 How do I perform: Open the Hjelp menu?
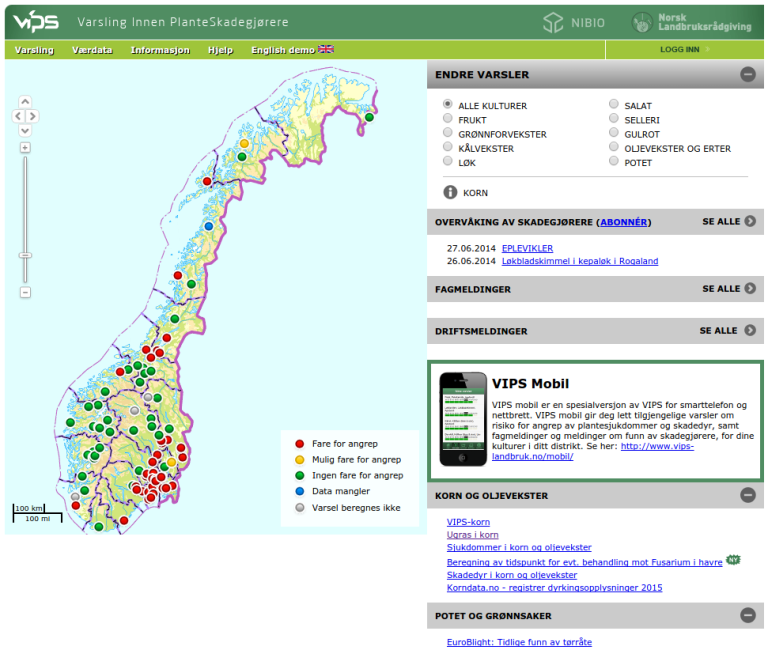(x=220, y=50)
